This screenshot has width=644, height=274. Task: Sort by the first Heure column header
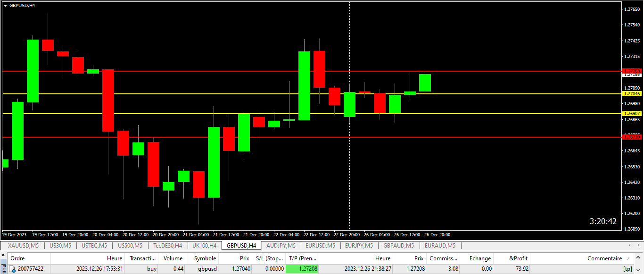click(88, 258)
